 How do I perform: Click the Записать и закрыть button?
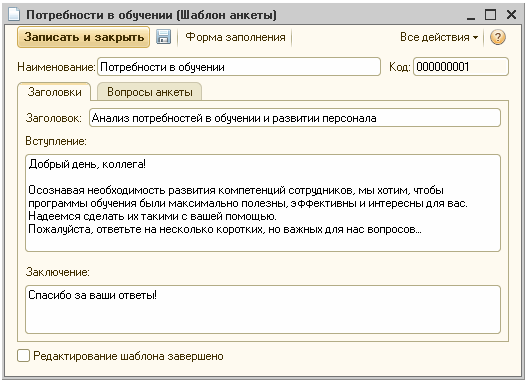84,37
